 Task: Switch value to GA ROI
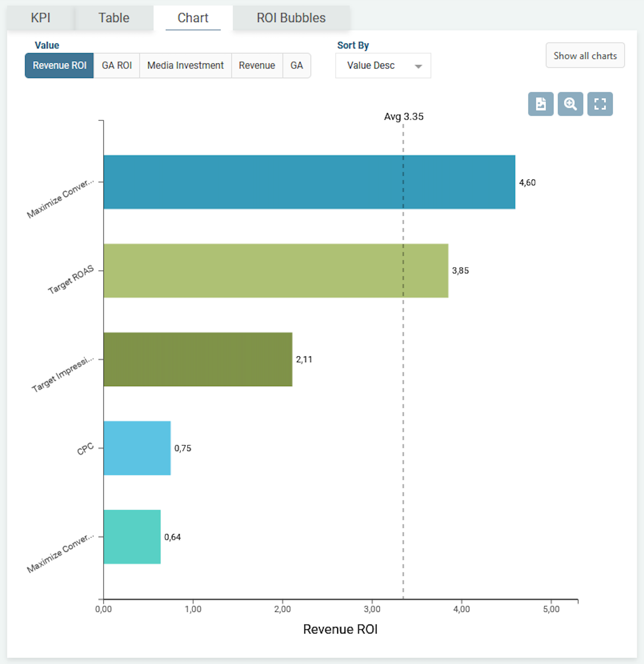(116, 66)
